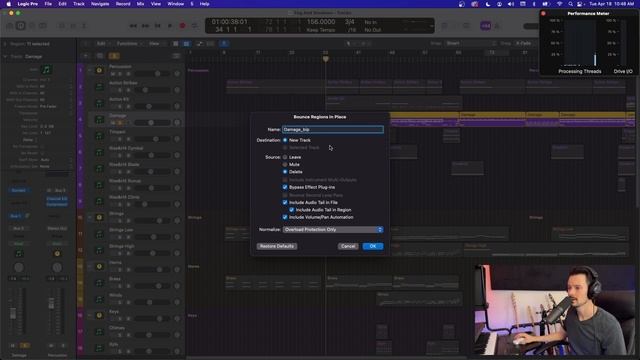Toggle global Solo button in track header
Image resolution: width=640 pixels, height=360 pixels.
pos(114,56)
